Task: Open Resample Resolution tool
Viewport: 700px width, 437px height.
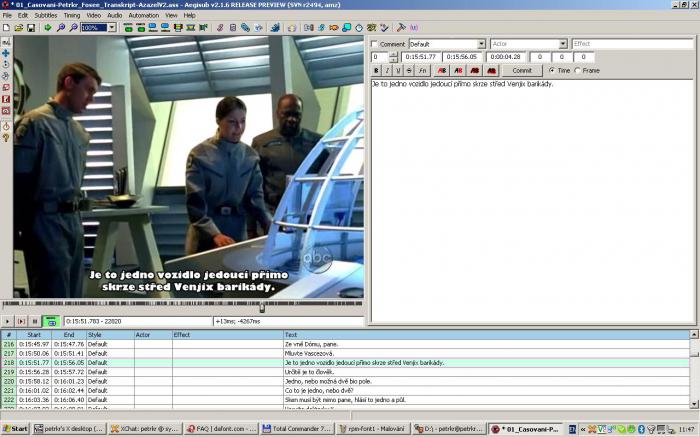Action: click(346, 28)
